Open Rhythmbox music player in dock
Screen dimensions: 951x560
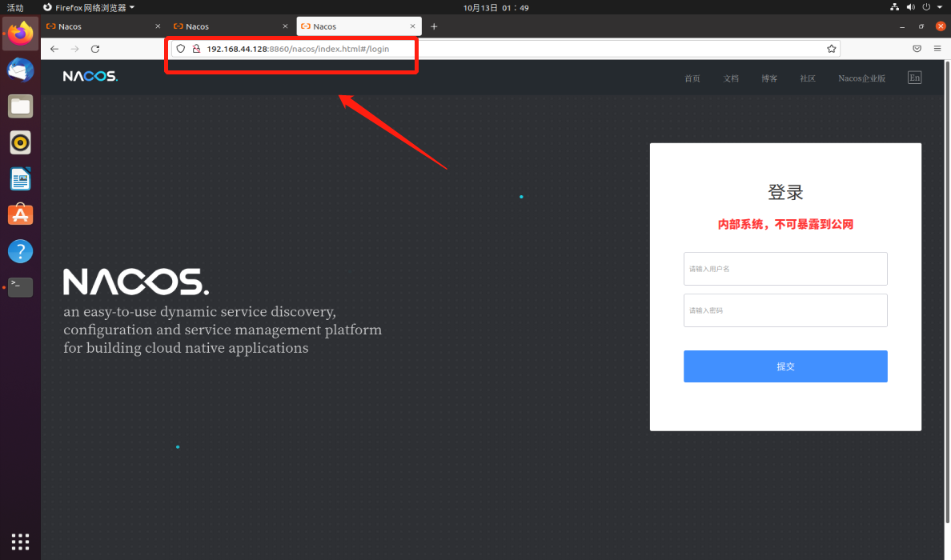(x=21, y=142)
